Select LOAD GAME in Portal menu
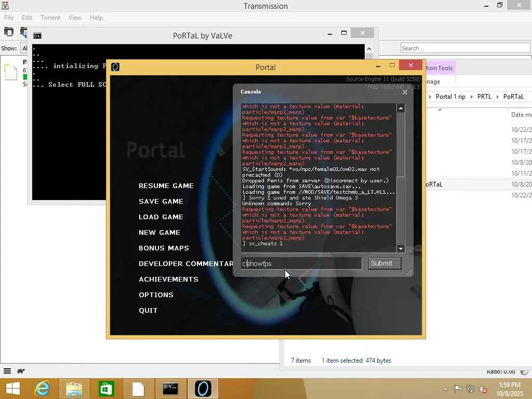The width and height of the screenshot is (532, 399). (x=161, y=217)
